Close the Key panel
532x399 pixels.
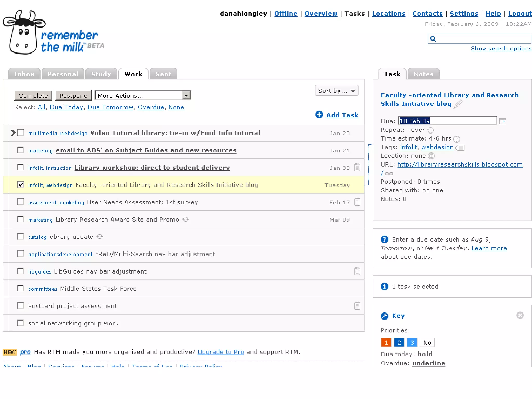point(520,315)
